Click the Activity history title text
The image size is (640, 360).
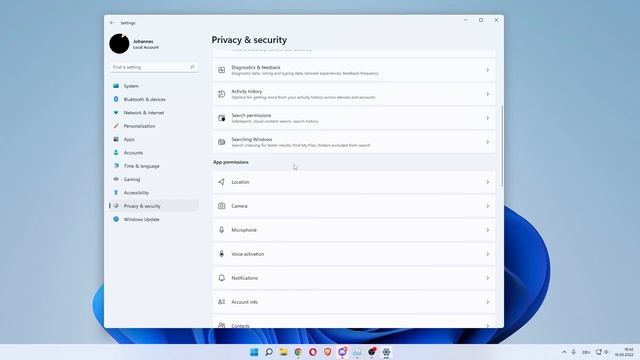(247, 91)
